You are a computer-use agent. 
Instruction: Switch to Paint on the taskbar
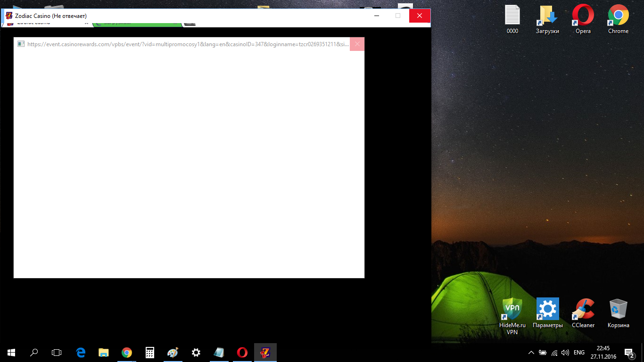coord(173,352)
